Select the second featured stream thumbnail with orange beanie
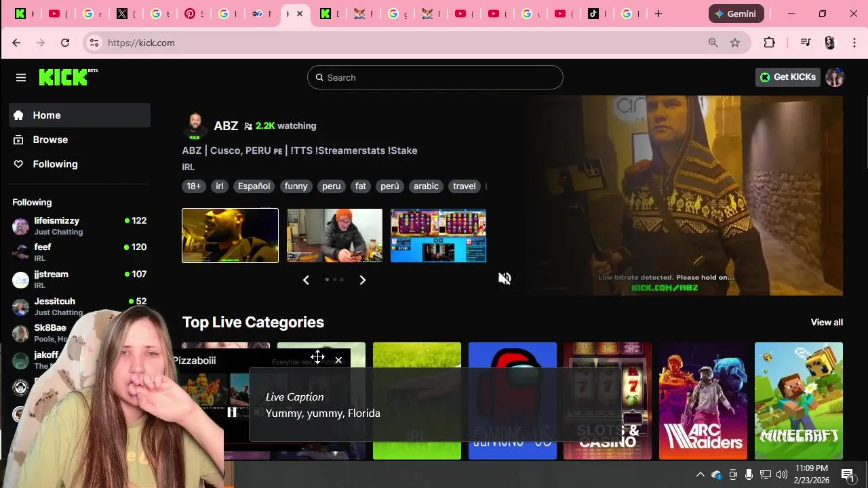This screenshot has height=488, width=868. point(334,235)
